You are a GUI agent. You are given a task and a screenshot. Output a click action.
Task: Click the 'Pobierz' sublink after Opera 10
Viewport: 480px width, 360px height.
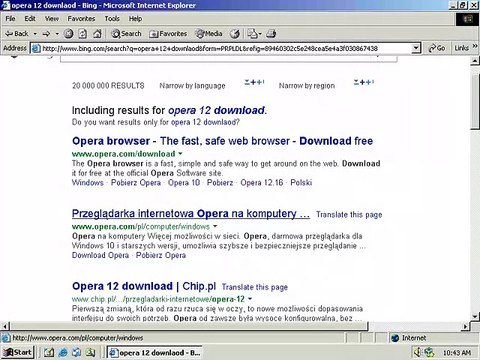220,183
